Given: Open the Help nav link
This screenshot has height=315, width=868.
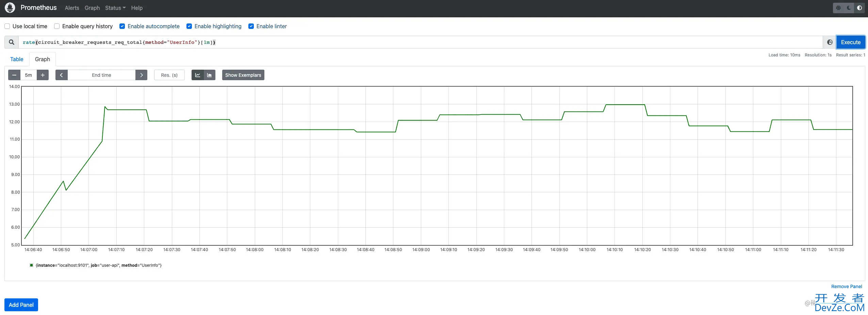Looking at the screenshot, I should click(137, 8).
